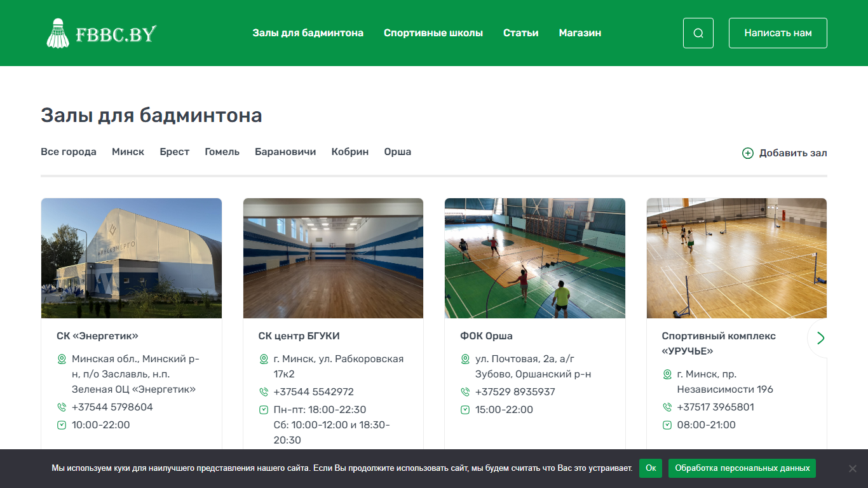This screenshot has width=868, height=488.
Task: Click the phone icon next to +37544 5798604
Action: point(62,407)
